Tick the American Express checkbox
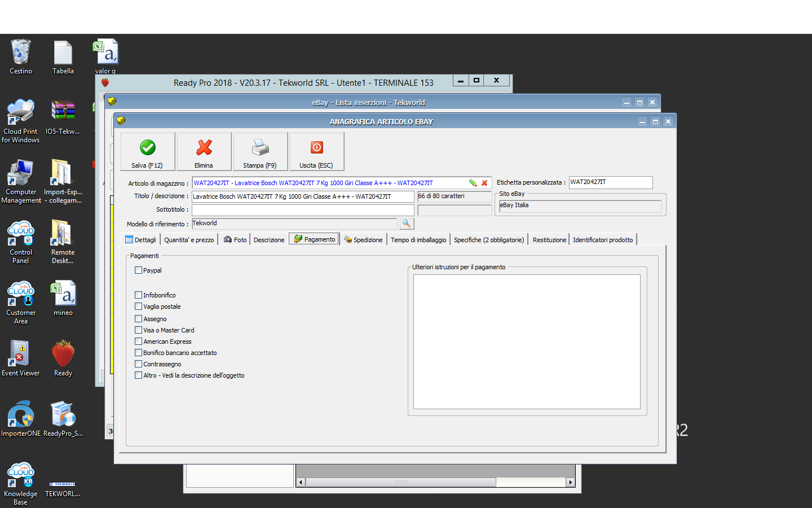The width and height of the screenshot is (812, 508). pos(139,341)
